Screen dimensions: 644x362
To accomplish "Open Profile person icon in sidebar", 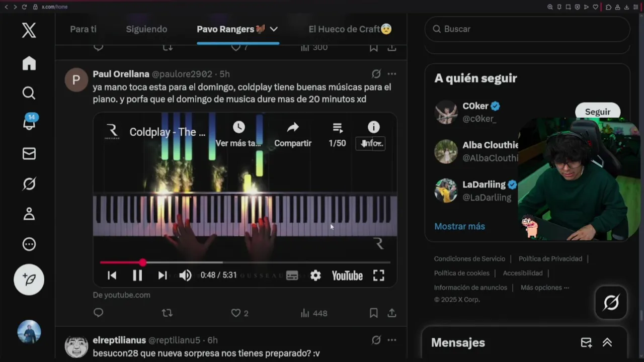I will tap(29, 214).
